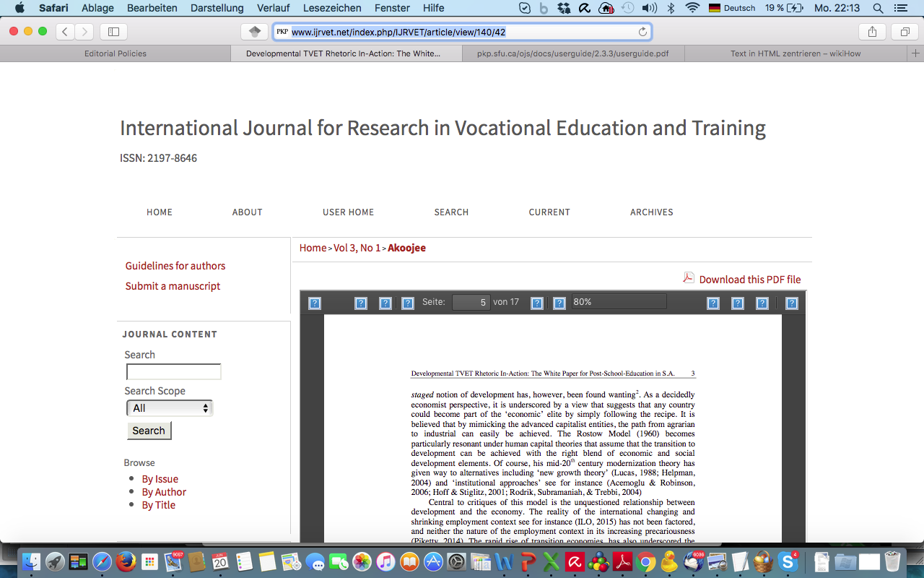Click the Safari sidebar toggle icon
The height and width of the screenshot is (578, 924).
coord(113,32)
